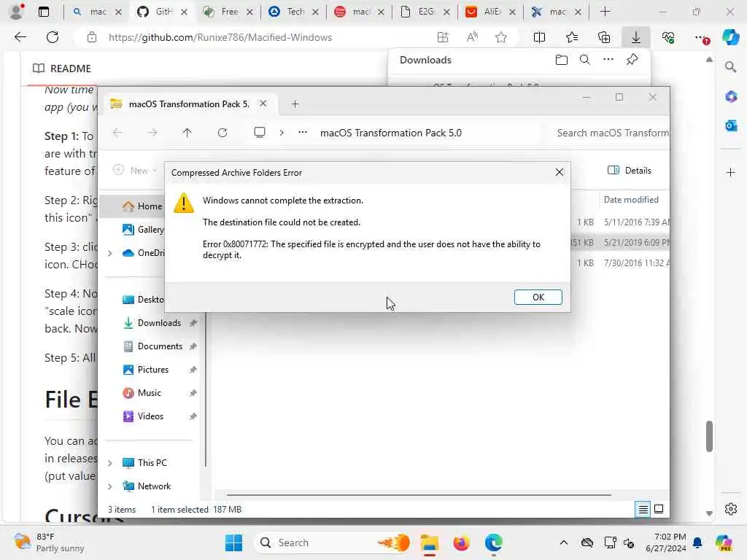Open Edge settings and more menu

[x=700, y=37]
